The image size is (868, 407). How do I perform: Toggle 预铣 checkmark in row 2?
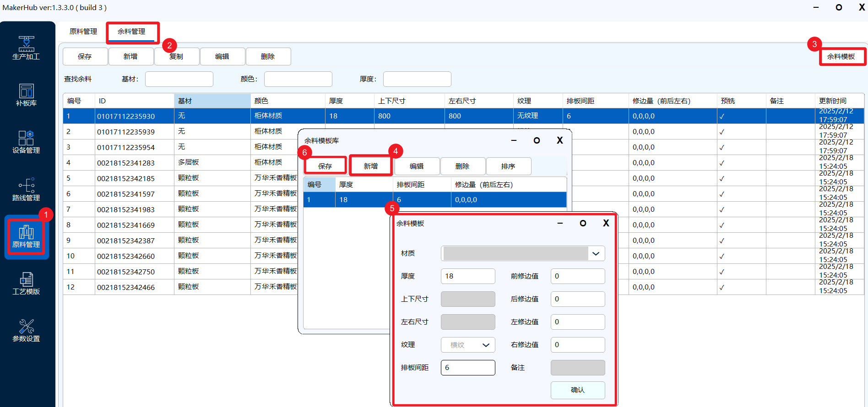[722, 132]
